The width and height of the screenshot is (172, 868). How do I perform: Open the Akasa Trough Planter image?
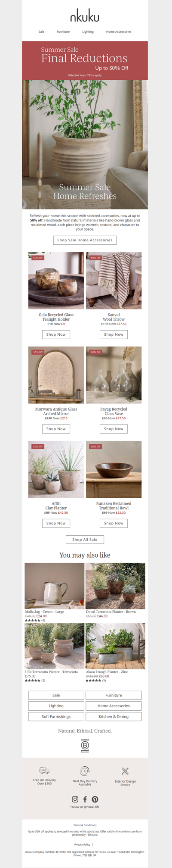pos(115,646)
